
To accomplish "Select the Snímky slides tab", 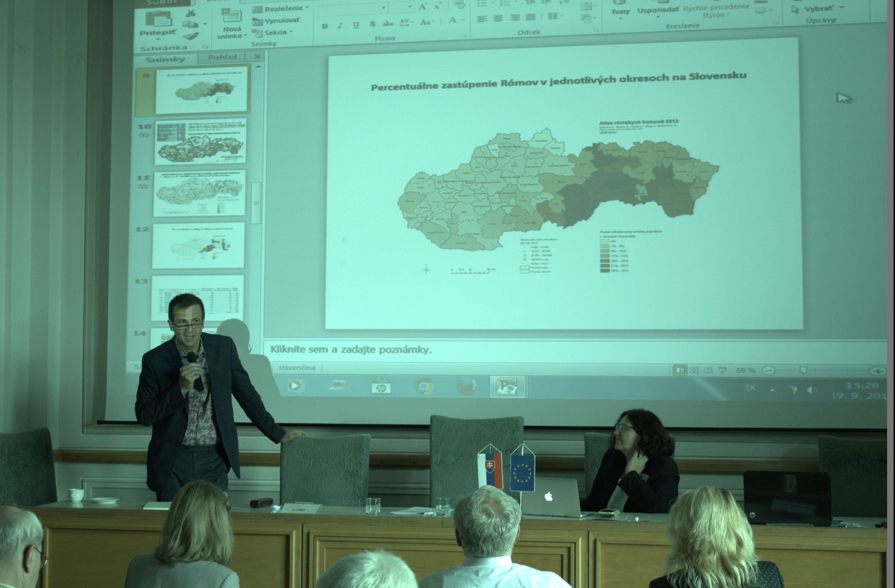I will tap(165, 60).
